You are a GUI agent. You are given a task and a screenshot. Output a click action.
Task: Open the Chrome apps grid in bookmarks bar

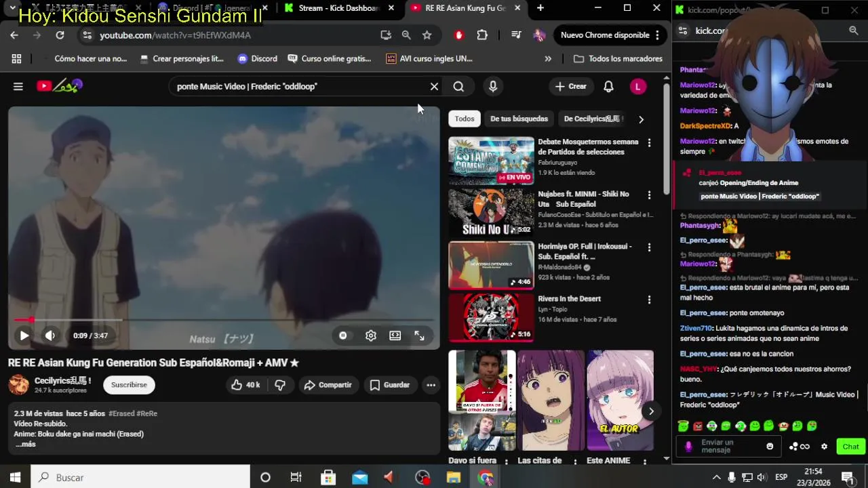click(17, 59)
